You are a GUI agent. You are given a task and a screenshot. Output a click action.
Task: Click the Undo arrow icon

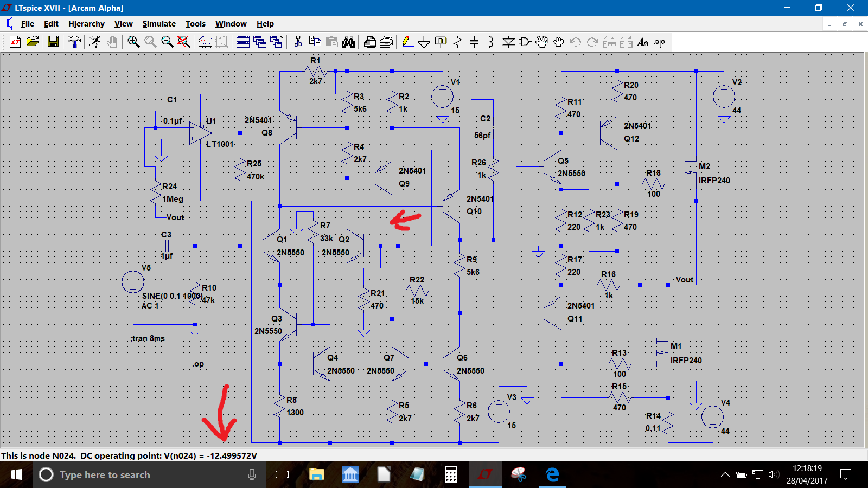(x=576, y=42)
